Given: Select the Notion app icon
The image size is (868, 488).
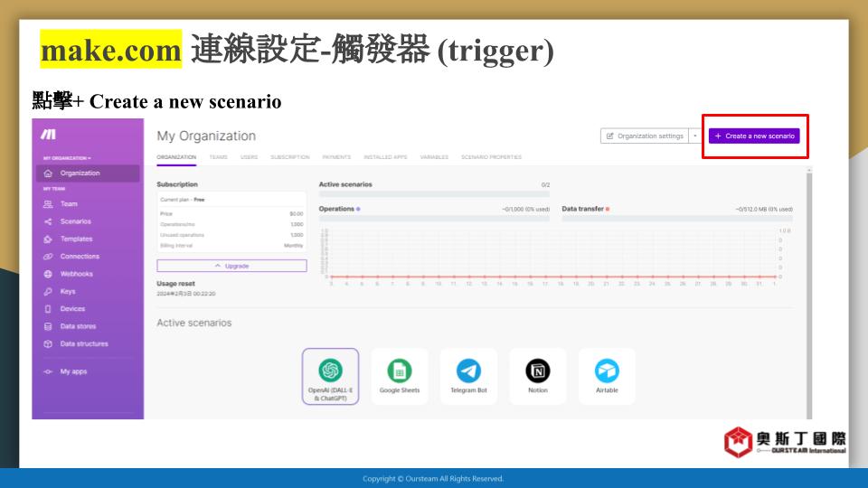Looking at the screenshot, I should click(537, 371).
